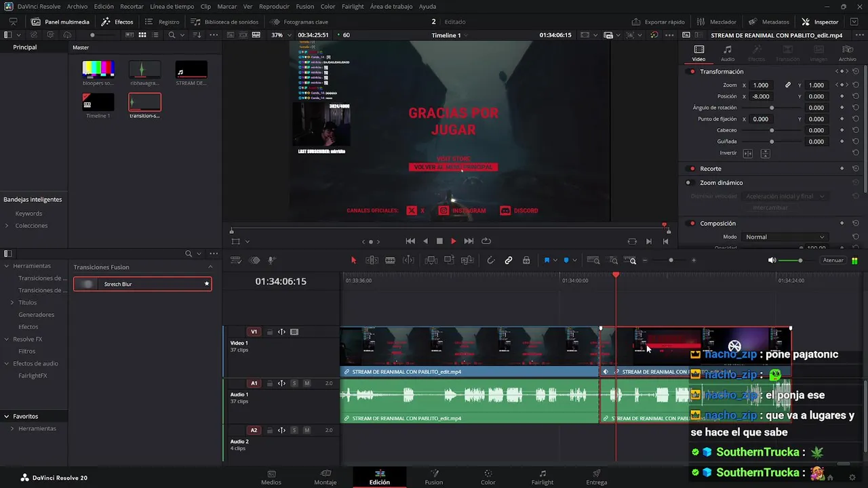868x488 pixels.
Task: Open the Reproducir menu
Action: (274, 6)
